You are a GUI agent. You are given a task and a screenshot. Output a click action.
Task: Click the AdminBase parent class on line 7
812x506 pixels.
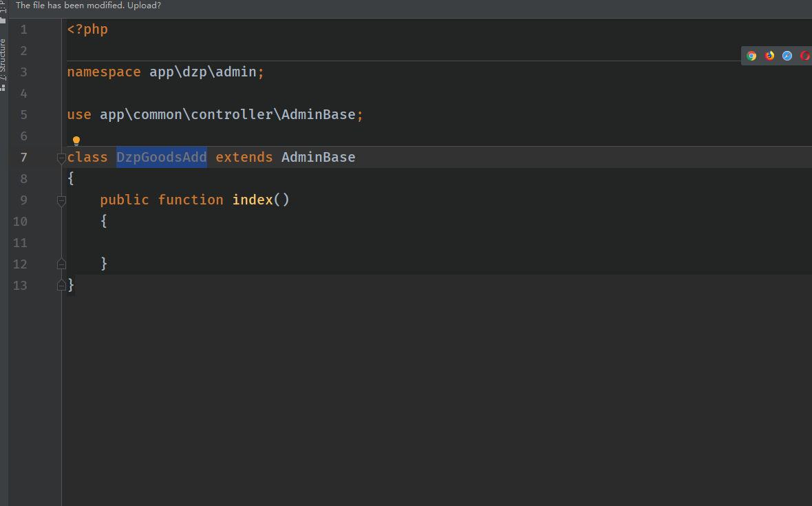[318, 158]
